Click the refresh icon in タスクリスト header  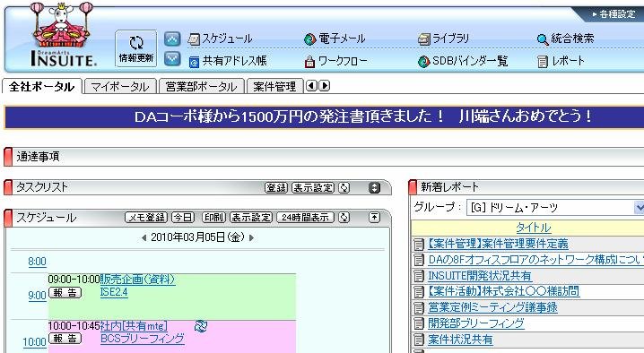[x=344, y=187]
